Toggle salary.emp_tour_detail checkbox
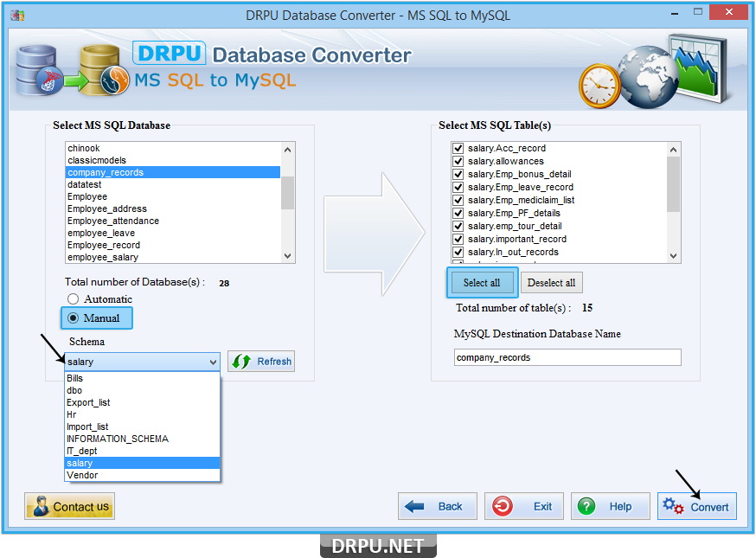 [x=458, y=226]
